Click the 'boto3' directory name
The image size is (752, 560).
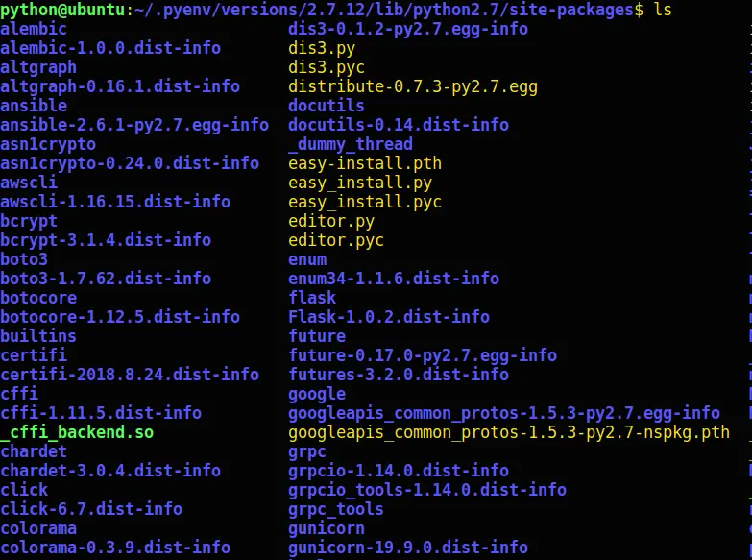pos(24,259)
